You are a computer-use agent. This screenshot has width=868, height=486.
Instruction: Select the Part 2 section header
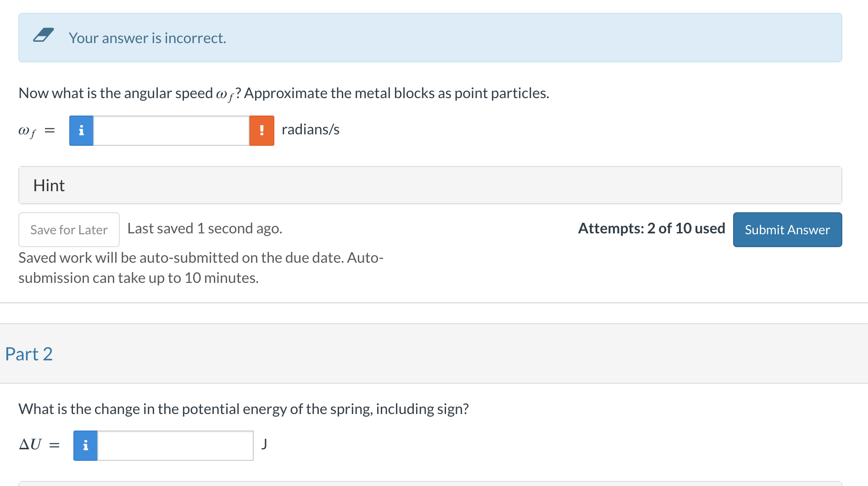pyautogui.click(x=29, y=354)
